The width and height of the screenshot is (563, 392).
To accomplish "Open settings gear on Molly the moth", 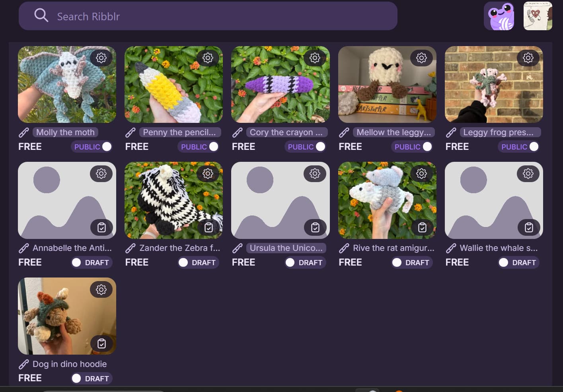I will pyautogui.click(x=101, y=58).
